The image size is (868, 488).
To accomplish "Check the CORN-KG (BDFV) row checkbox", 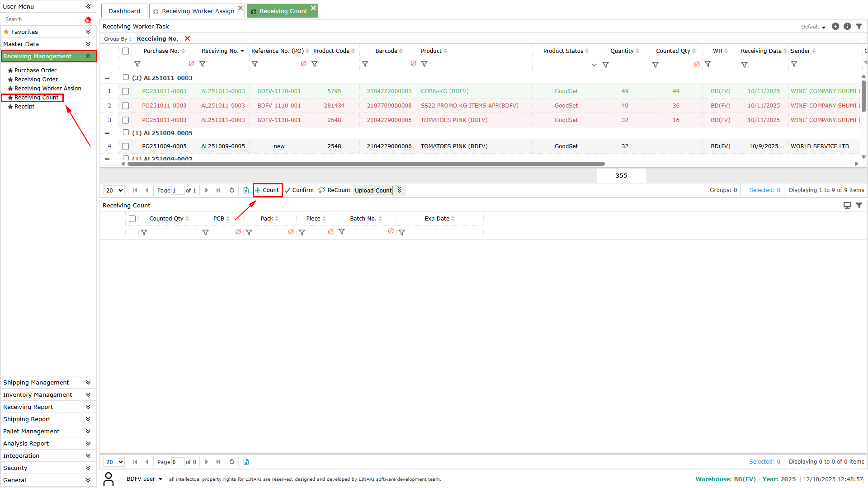I will pos(126,91).
